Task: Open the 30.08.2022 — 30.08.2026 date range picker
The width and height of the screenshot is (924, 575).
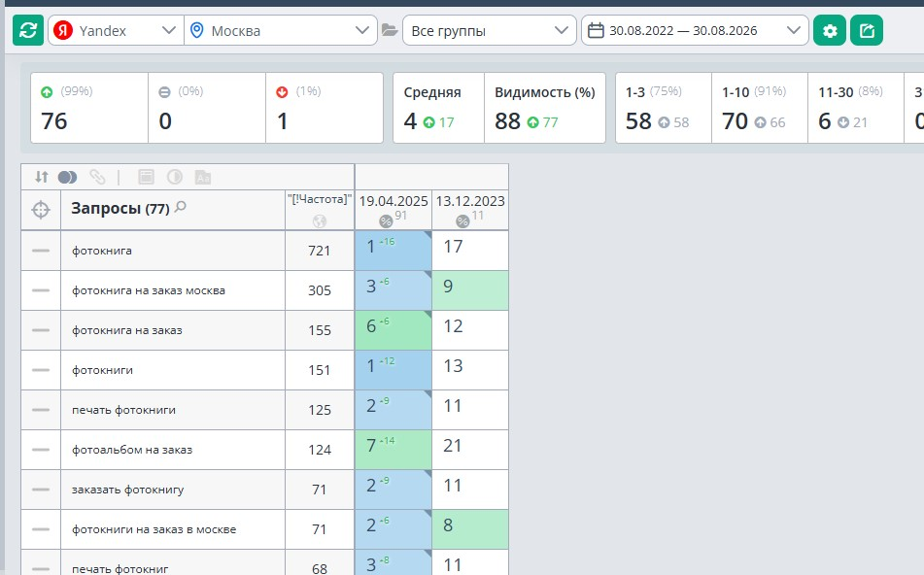Action: click(x=695, y=31)
